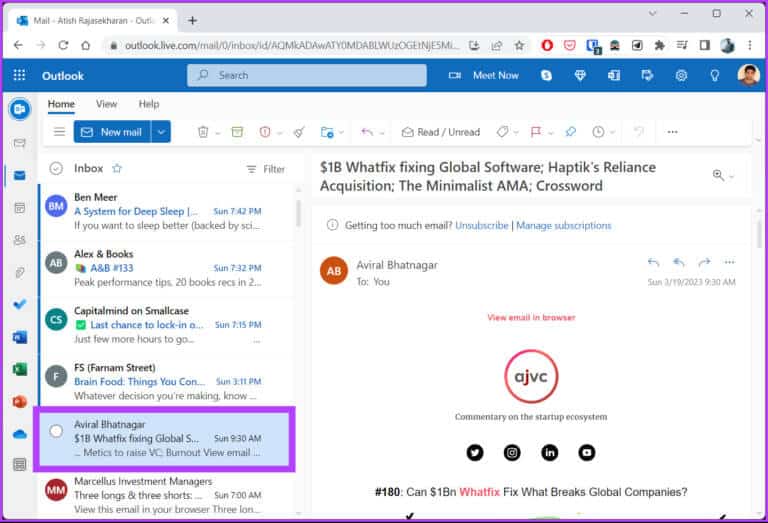Open Skype from the Outlook header
This screenshot has width=768, height=523.
pos(546,75)
